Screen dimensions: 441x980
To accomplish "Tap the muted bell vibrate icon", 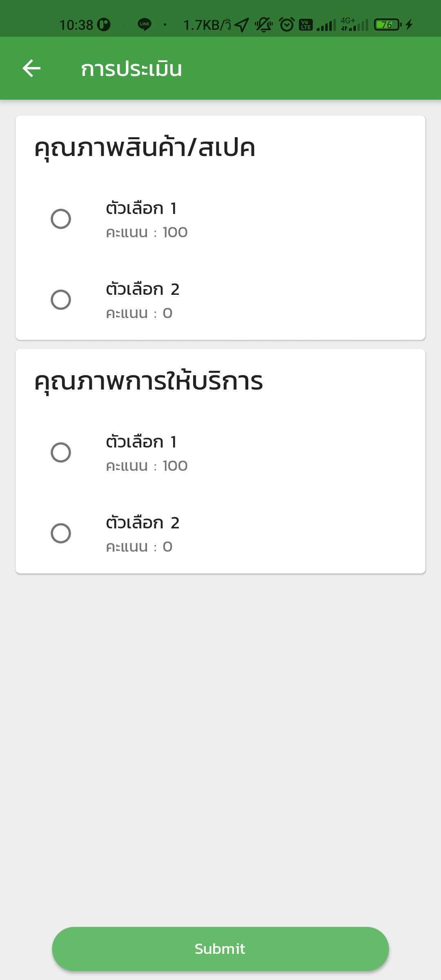I will tap(264, 25).
